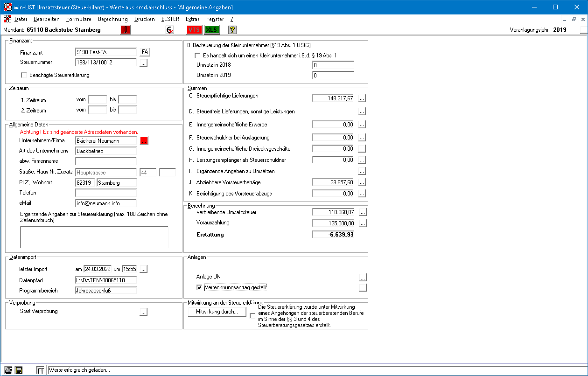588x376 pixels.
Task: Open details for Abziehbare Vorsteuerbeträge
Action: (362, 182)
